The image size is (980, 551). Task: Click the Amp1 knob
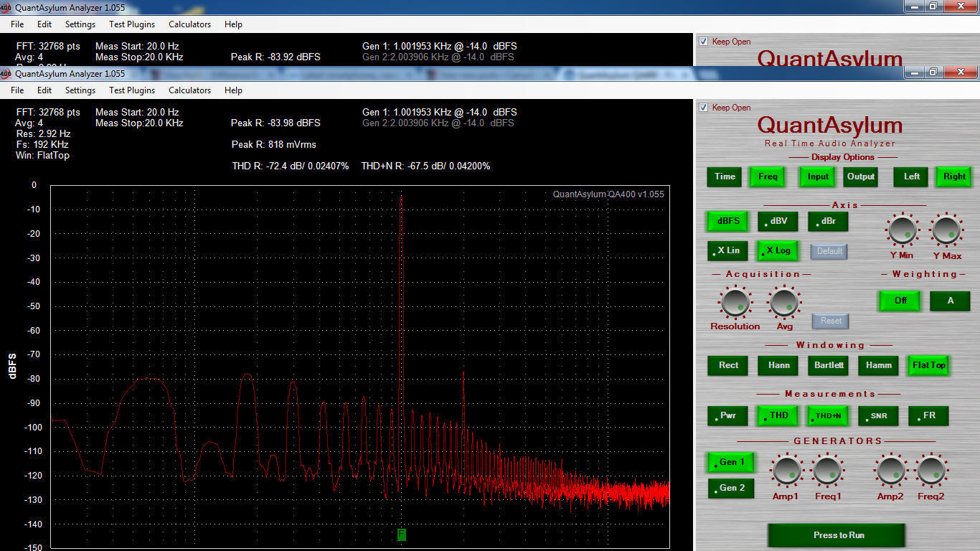[786, 471]
